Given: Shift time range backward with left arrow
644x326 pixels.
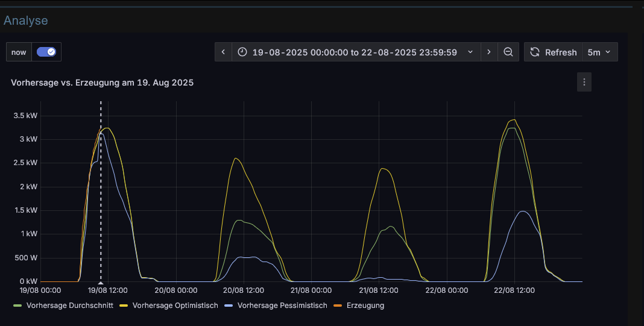Looking at the screenshot, I should (x=224, y=52).
